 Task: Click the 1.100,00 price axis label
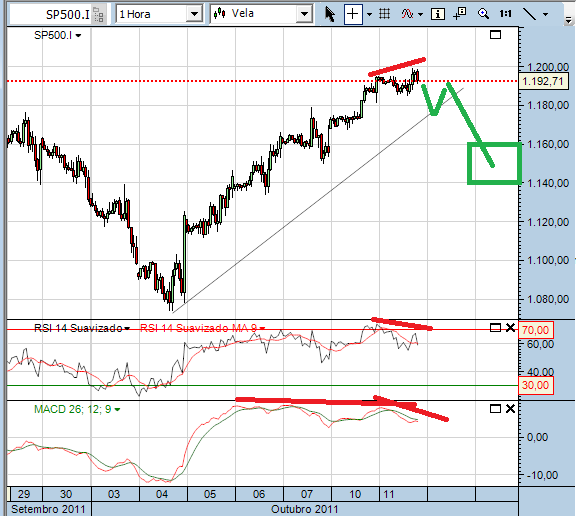point(548,260)
